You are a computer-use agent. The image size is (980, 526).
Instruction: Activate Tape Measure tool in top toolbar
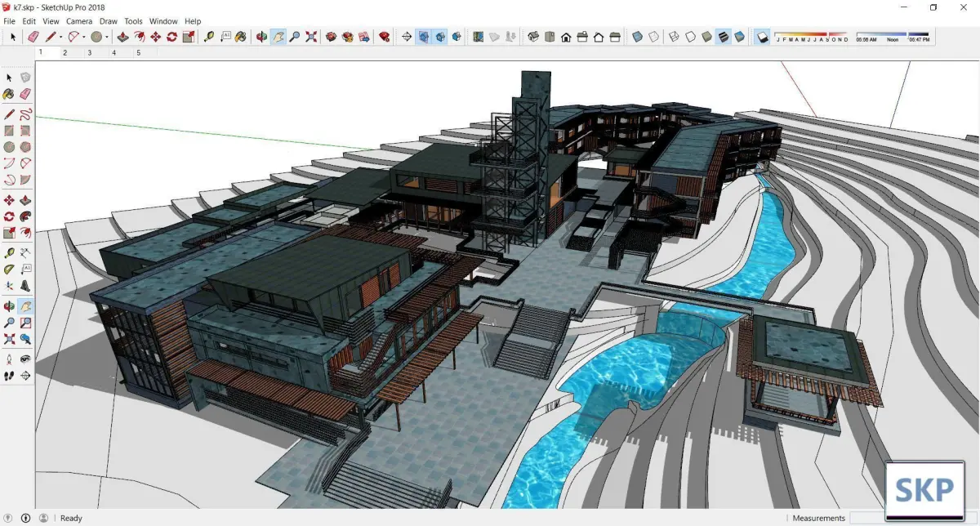[209, 37]
